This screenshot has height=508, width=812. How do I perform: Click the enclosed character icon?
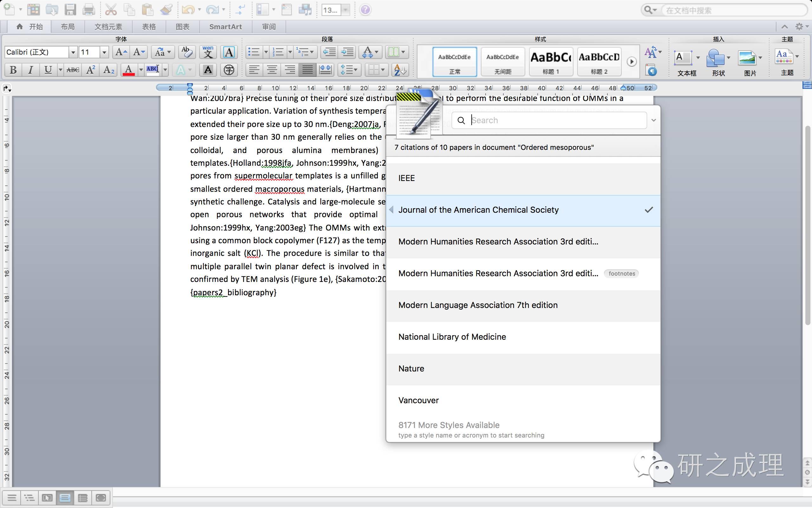click(x=229, y=70)
